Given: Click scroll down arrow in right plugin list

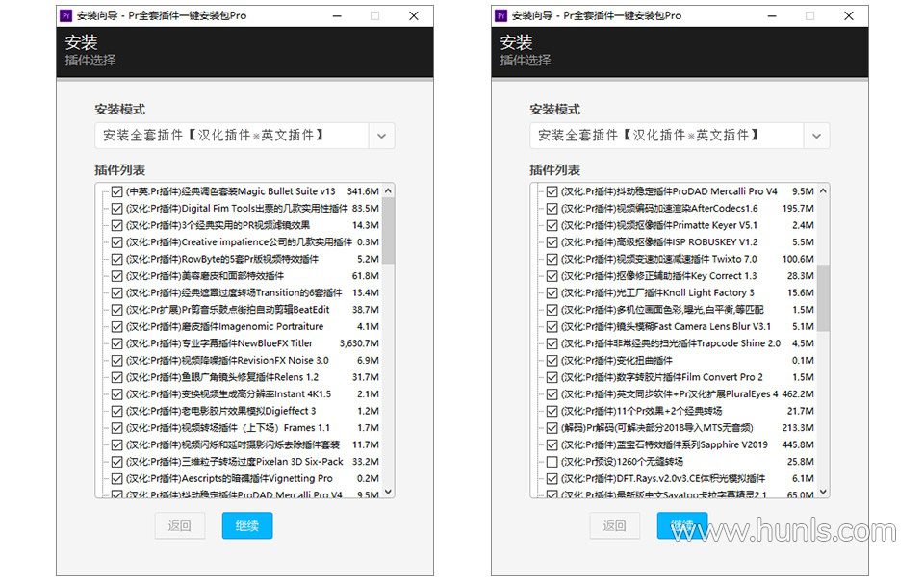Looking at the screenshot, I should 823,492.
